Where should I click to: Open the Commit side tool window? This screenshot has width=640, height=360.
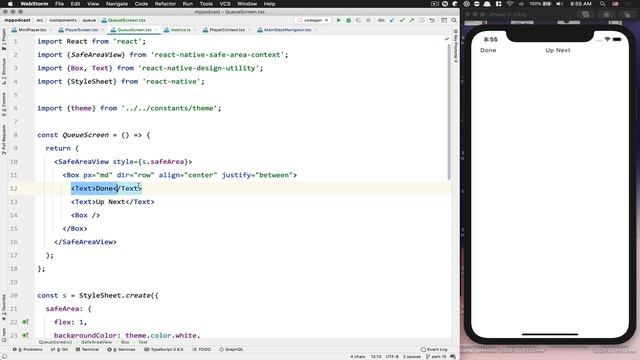coord(4,104)
